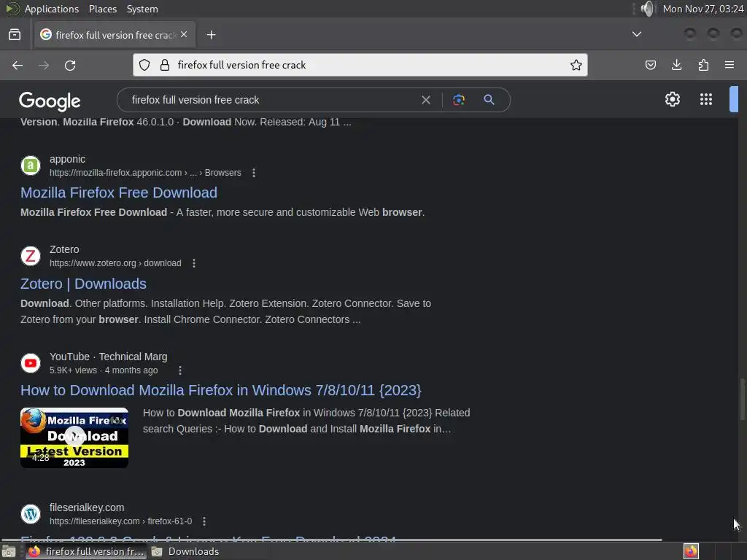Viewport: 747px width, 560px height.
Task: Click the fileserialkey.com firefox-61-0 URL
Action: pyautogui.click(x=120, y=521)
